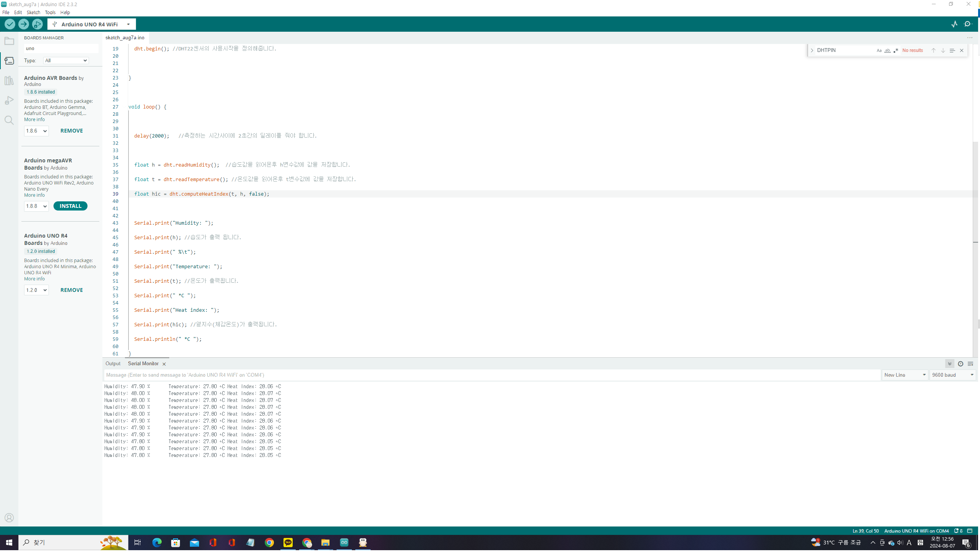Open the editor tab bar more-actions ellipsis
980x554 pixels.
[970, 38]
